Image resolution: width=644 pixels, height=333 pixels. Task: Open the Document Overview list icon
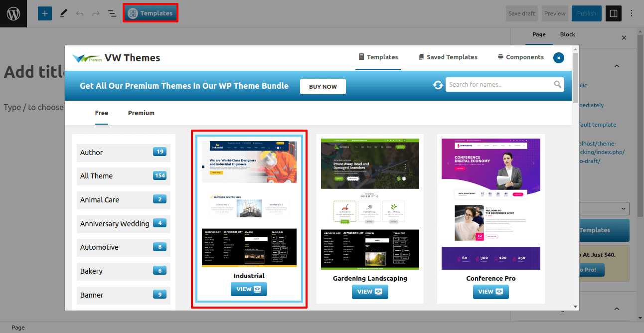coord(113,13)
